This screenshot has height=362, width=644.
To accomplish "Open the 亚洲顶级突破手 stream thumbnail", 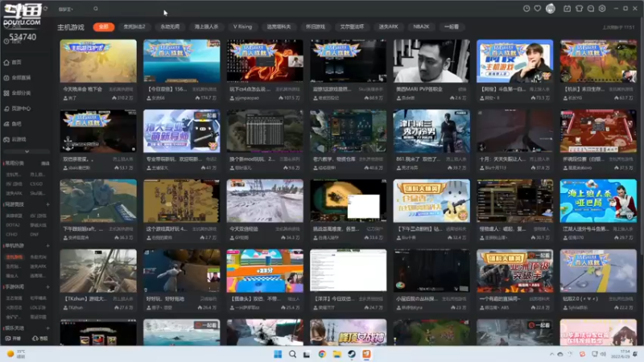I will (514, 271).
